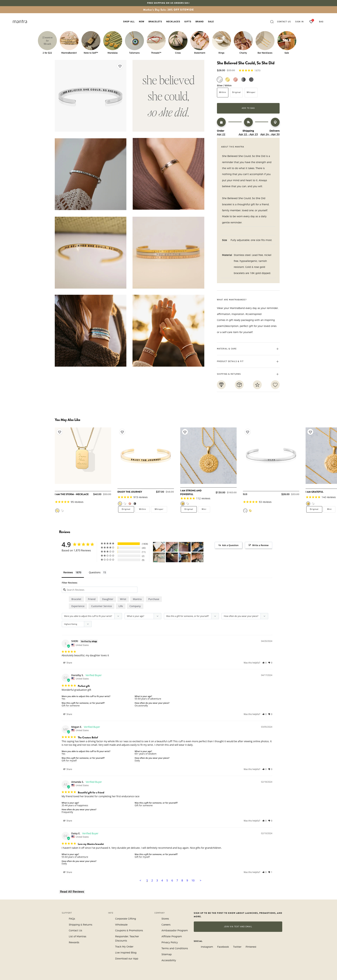Image resolution: width=337 pixels, height=980 pixels.
Task: Select the Original engraving style option
Action: point(236,92)
